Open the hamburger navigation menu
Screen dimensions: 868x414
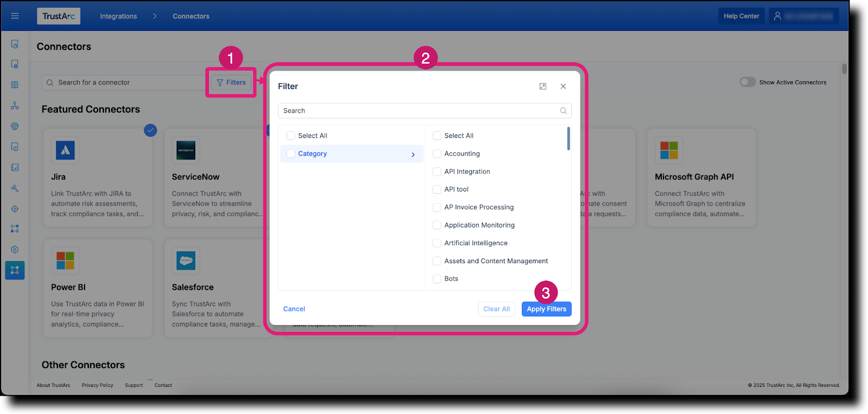click(15, 16)
